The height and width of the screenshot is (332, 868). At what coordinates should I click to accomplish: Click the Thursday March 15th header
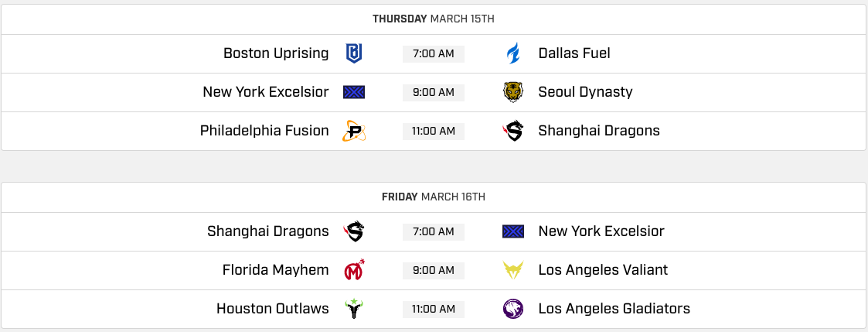click(x=433, y=19)
